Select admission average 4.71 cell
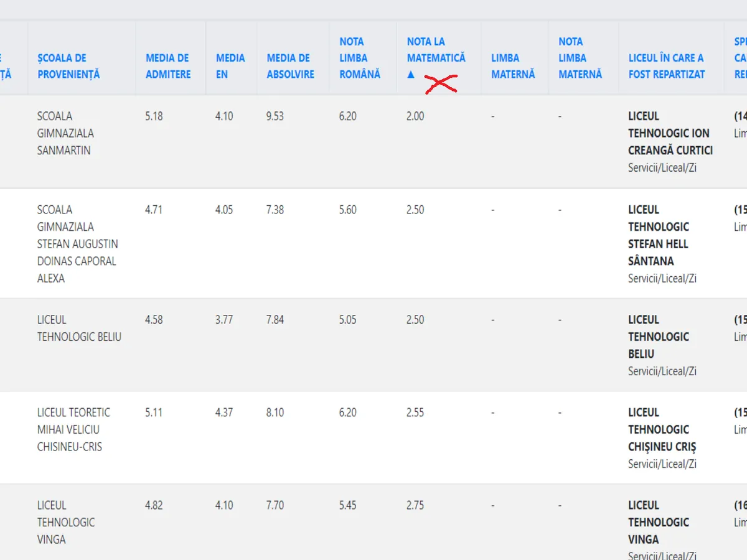The image size is (747, 560). pyautogui.click(x=154, y=210)
